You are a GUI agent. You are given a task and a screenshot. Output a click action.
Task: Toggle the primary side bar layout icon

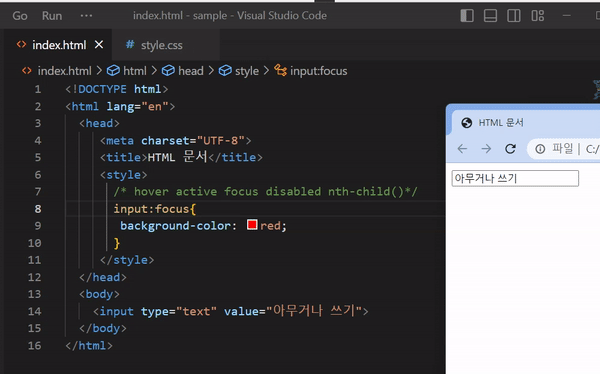click(467, 16)
